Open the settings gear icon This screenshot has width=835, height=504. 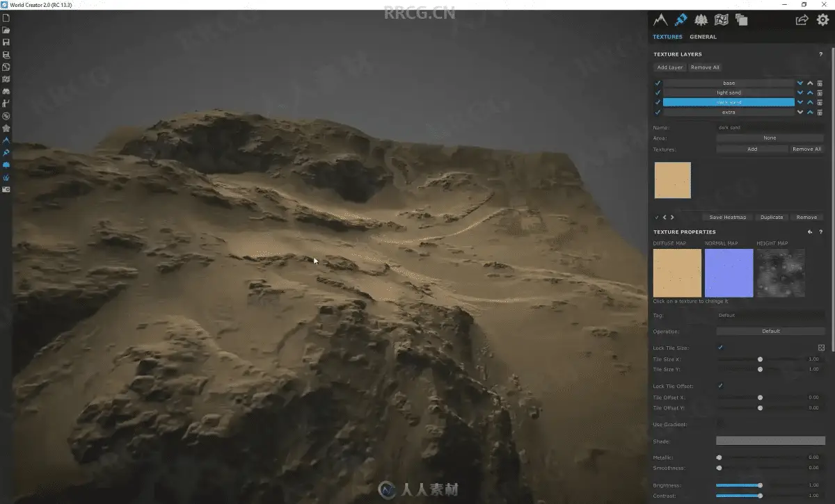tap(822, 20)
